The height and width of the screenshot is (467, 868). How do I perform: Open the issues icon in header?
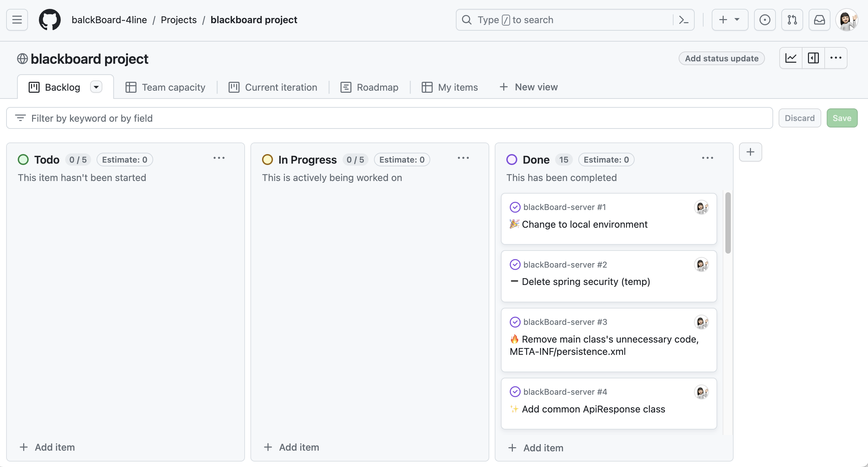point(765,20)
